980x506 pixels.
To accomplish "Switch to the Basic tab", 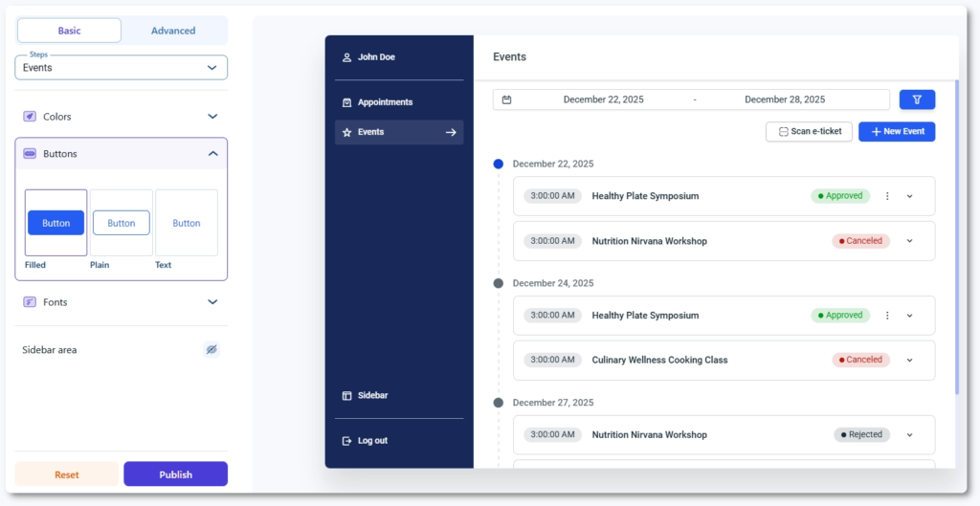I will coord(69,31).
